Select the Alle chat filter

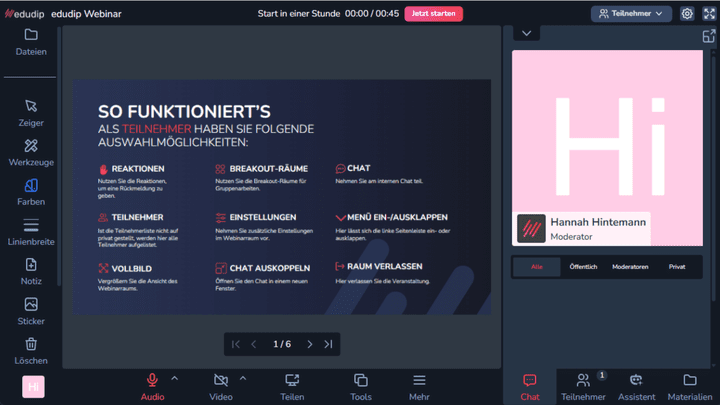point(537,267)
